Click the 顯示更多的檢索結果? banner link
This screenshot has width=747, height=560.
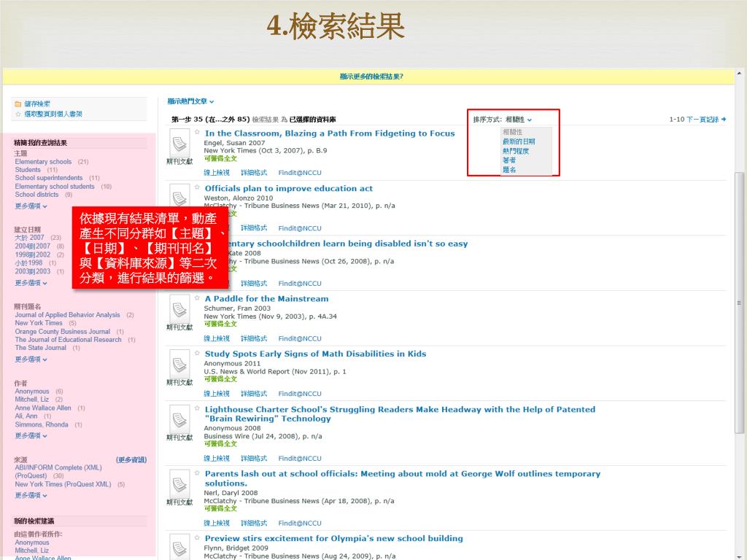[371, 77]
